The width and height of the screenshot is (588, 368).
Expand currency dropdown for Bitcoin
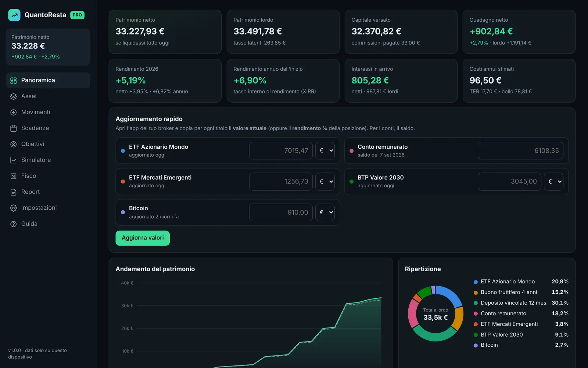click(325, 212)
